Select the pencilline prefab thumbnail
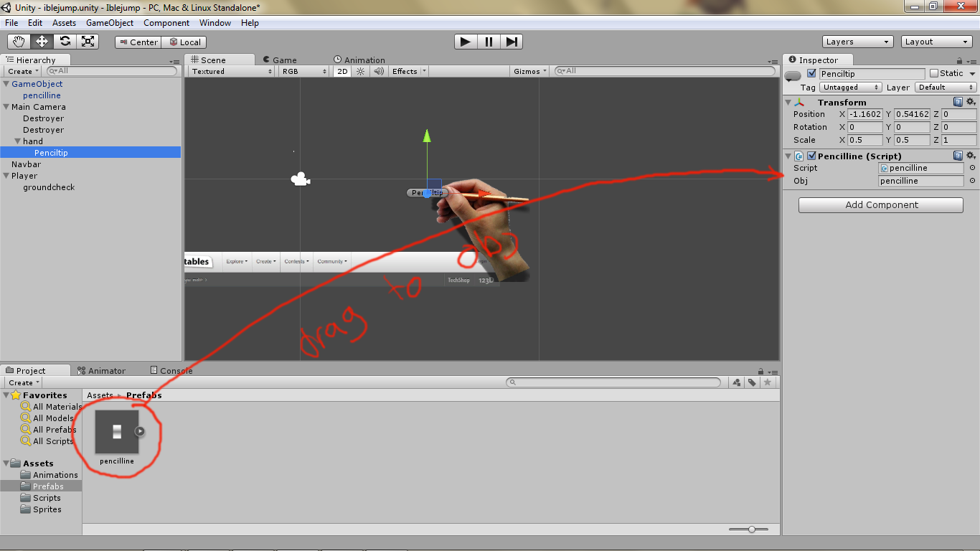The height and width of the screenshot is (551, 980). 116,430
